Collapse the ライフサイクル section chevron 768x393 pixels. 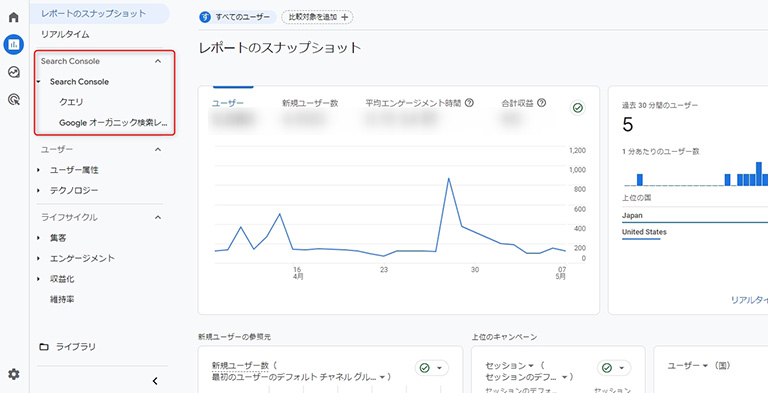tap(158, 217)
